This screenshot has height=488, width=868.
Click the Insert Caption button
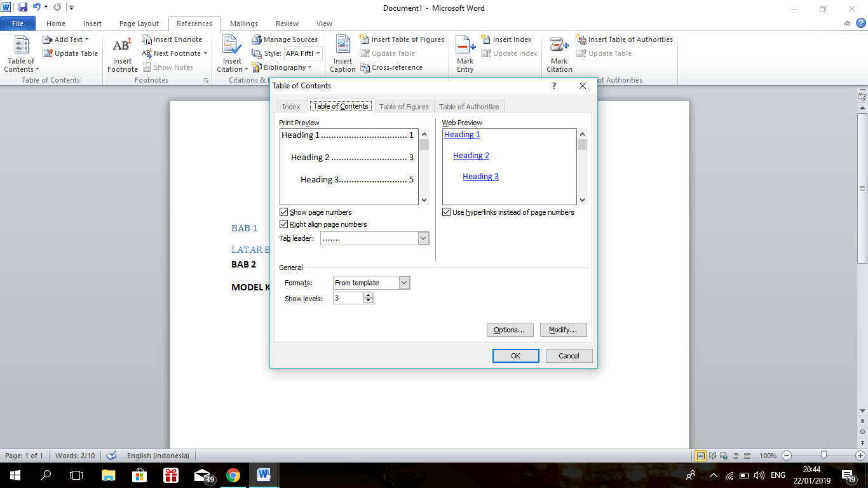(342, 55)
